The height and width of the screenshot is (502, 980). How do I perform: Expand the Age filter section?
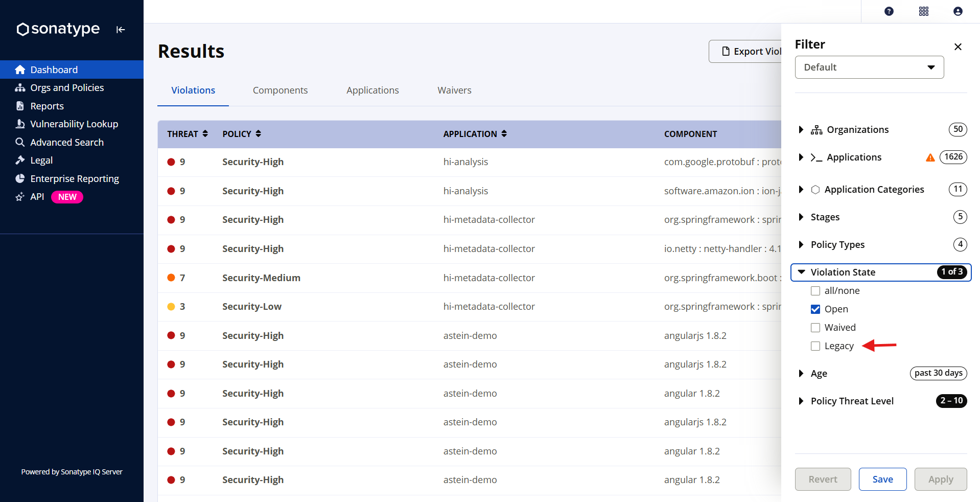point(801,374)
